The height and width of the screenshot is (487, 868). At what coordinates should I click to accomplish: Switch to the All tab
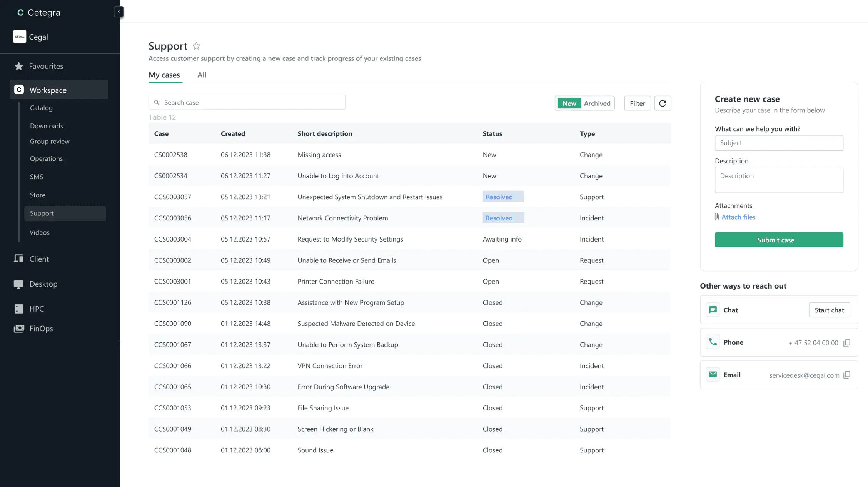pos(202,75)
